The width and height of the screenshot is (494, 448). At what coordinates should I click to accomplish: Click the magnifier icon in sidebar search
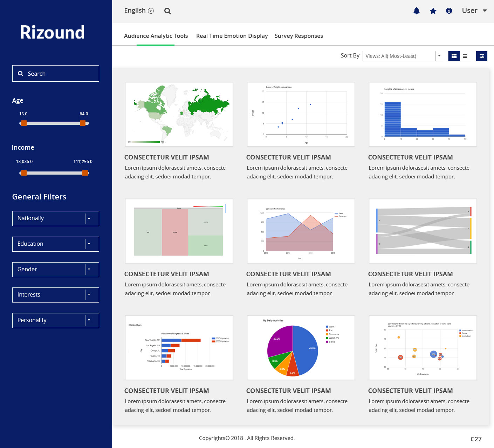pos(21,74)
